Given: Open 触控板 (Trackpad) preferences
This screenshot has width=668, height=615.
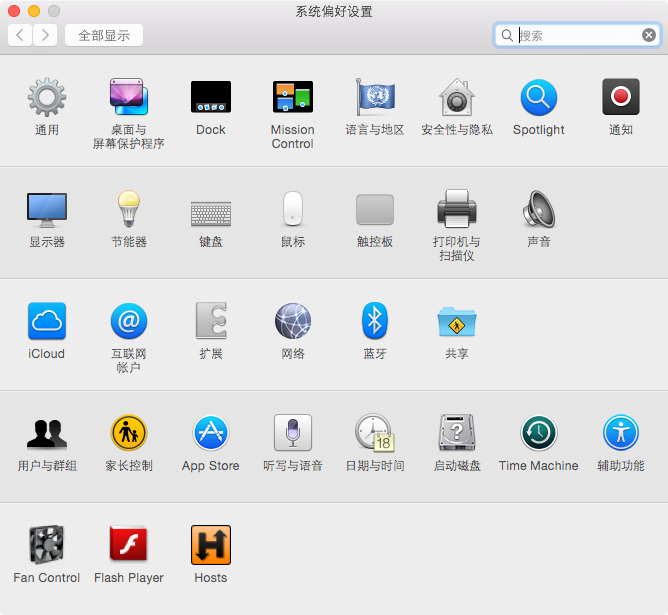Looking at the screenshot, I should coord(375,209).
